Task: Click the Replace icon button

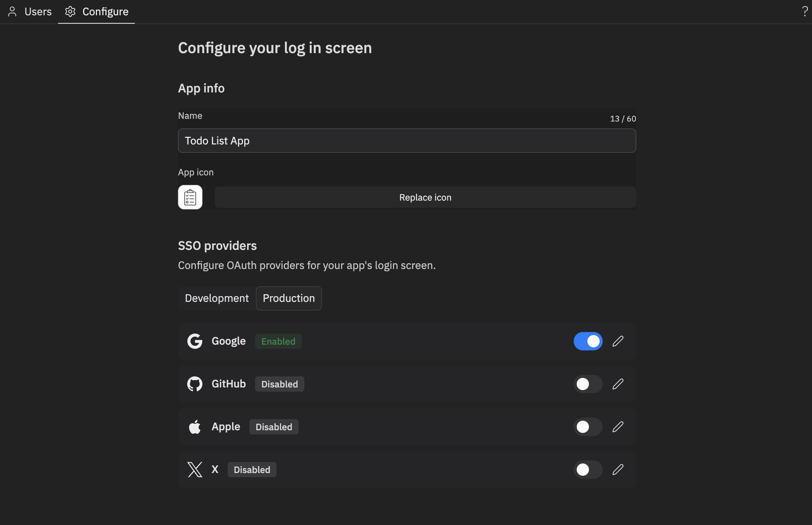Action: [425, 197]
